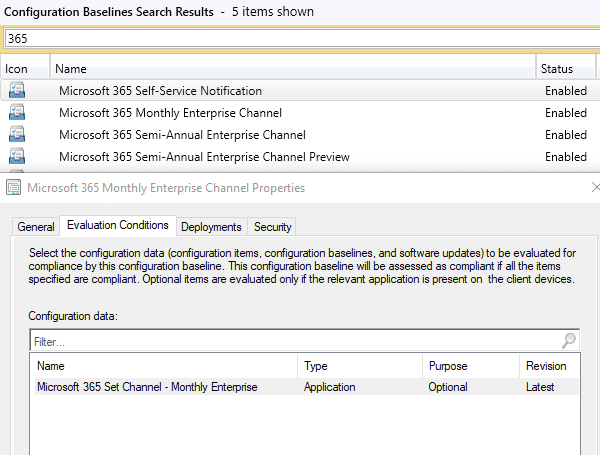600x455 pixels.
Task: Click the icon for Semi-Annual Enterprise Channel baseline
Action: click(x=17, y=135)
